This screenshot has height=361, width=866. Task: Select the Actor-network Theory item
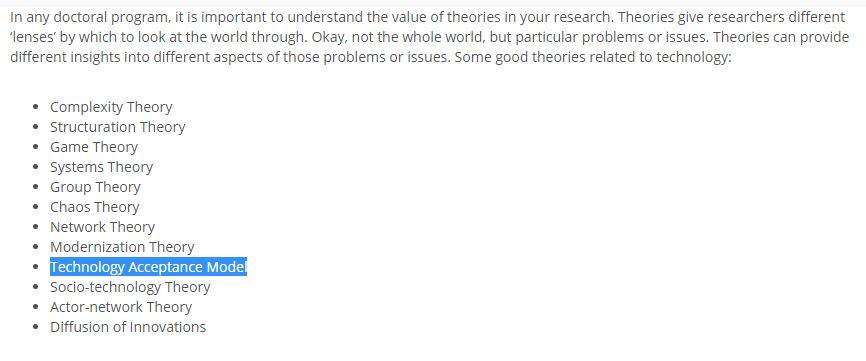point(121,307)
